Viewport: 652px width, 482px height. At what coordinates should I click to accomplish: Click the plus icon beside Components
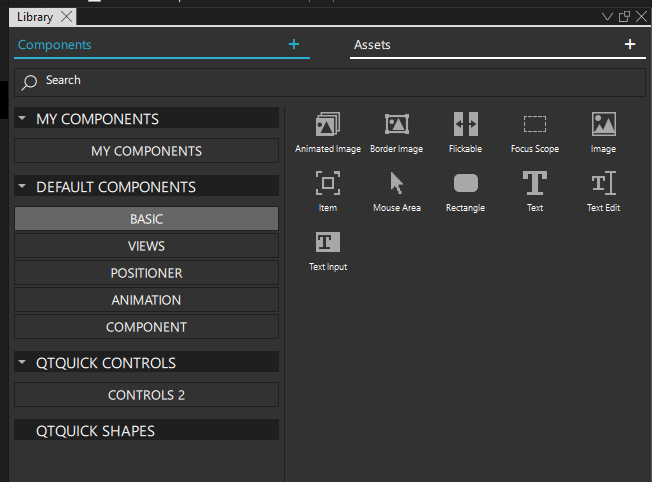pyautogui.click(x=294, y=44)
